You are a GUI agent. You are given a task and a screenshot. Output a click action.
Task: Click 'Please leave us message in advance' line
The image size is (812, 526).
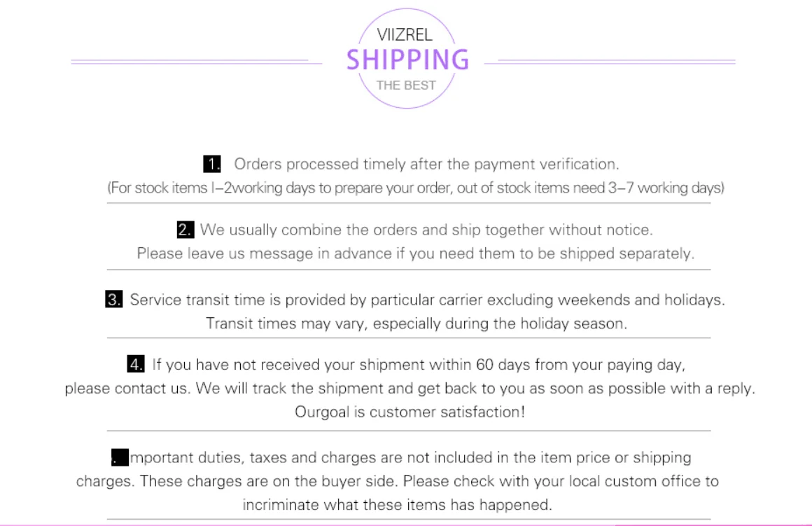pyautogui.click(x=415, y=253)
